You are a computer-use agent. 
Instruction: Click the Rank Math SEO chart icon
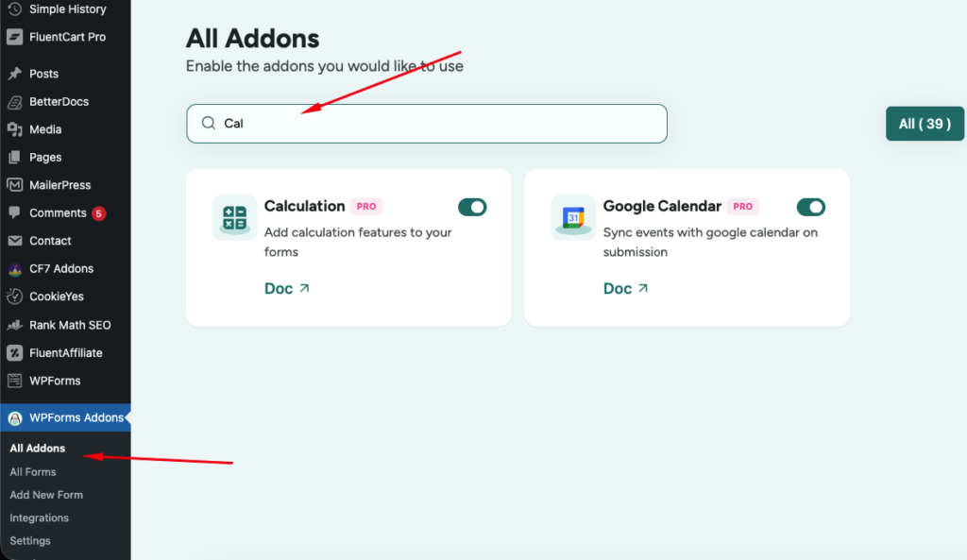(15, 325)
